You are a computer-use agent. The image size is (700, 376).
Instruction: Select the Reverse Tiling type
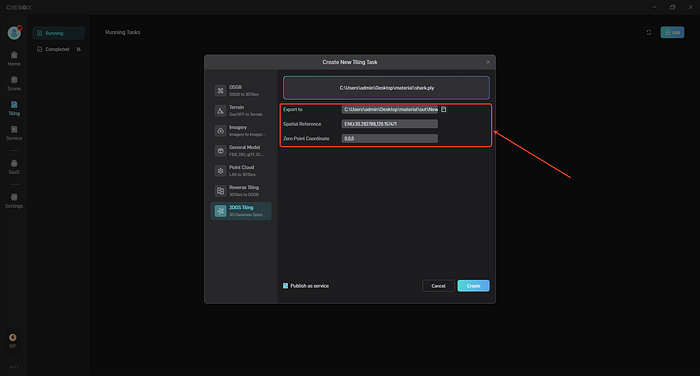coord(241,191)
